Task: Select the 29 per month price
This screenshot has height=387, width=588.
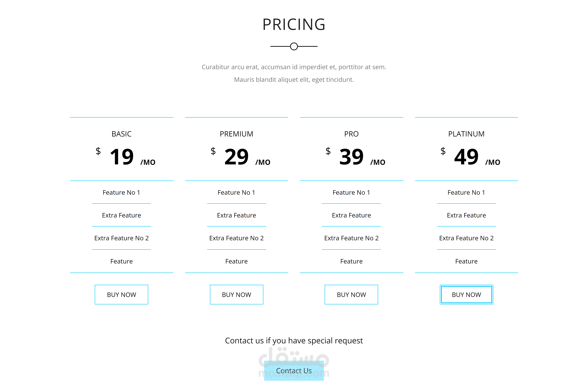Action: tap(236, 157)
